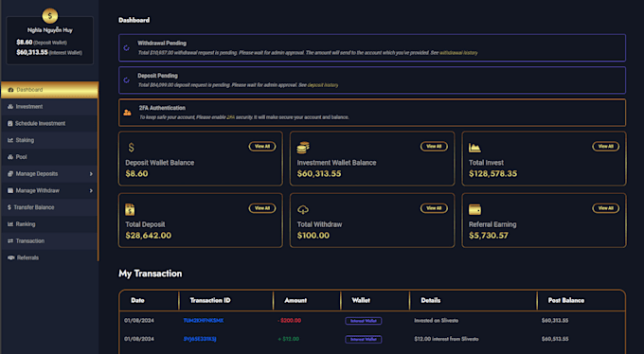Click the coins icon on Investment Wallet Balance card

pos(303,148)
